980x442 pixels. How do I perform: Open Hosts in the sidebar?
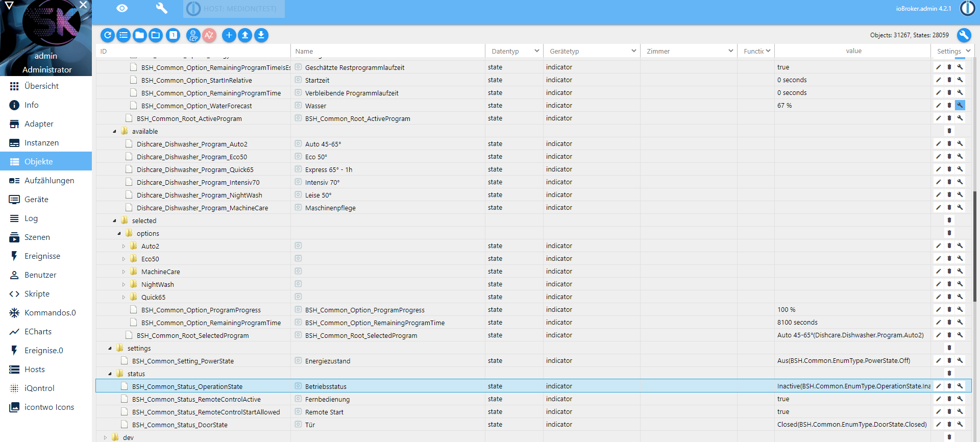46,369
